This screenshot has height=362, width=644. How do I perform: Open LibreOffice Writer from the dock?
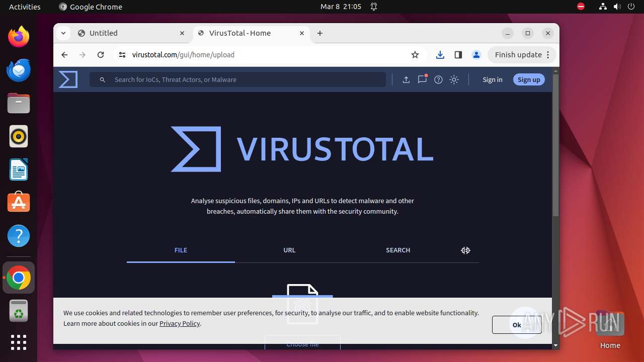[19, 169]
